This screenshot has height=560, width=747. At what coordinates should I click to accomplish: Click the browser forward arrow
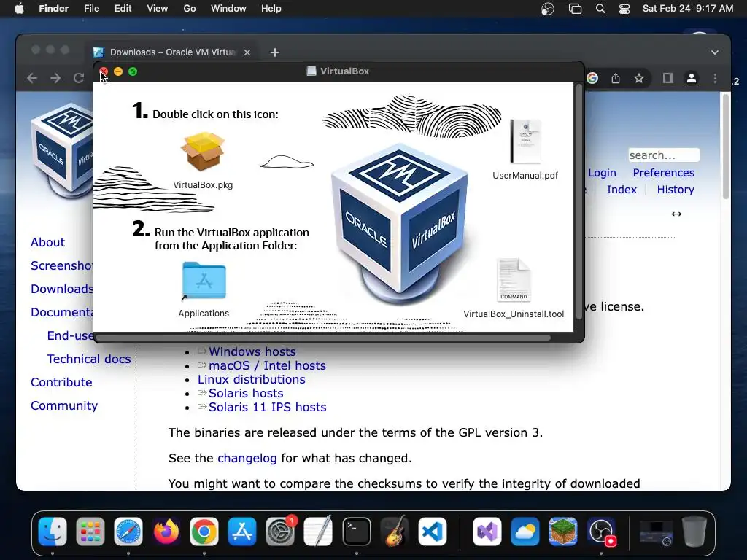pyautogui.click(x=55, y=78)
